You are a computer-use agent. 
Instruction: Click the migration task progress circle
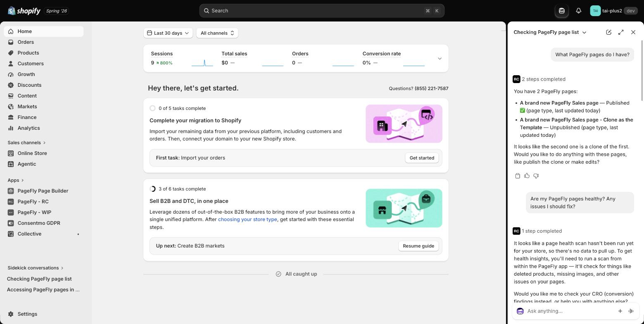152,108
